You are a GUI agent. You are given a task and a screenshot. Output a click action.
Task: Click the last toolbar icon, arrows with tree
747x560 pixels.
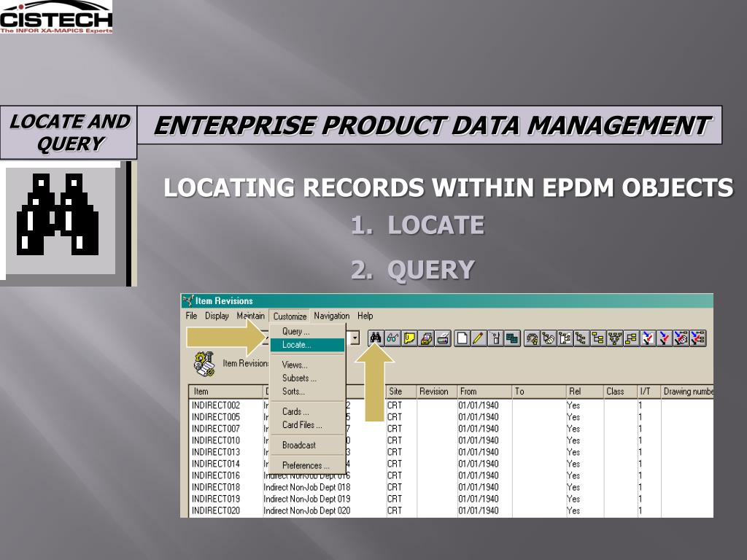click(x=698, y=338)
